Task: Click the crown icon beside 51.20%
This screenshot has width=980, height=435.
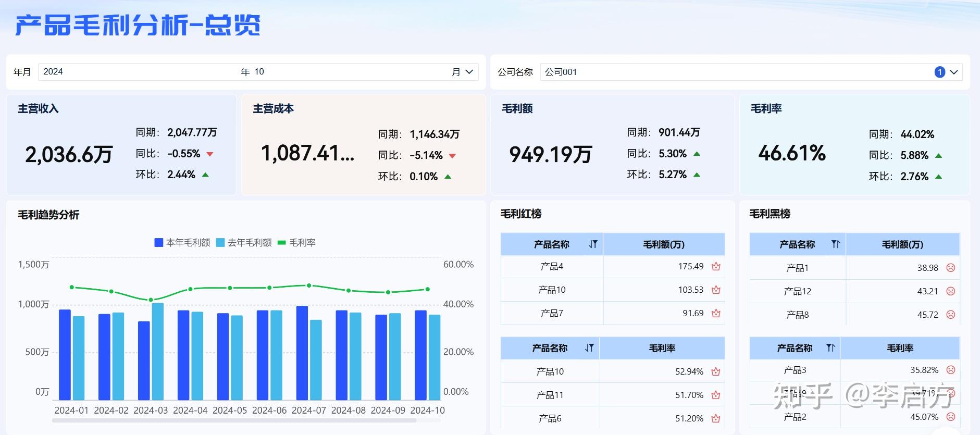Action: 715,418
